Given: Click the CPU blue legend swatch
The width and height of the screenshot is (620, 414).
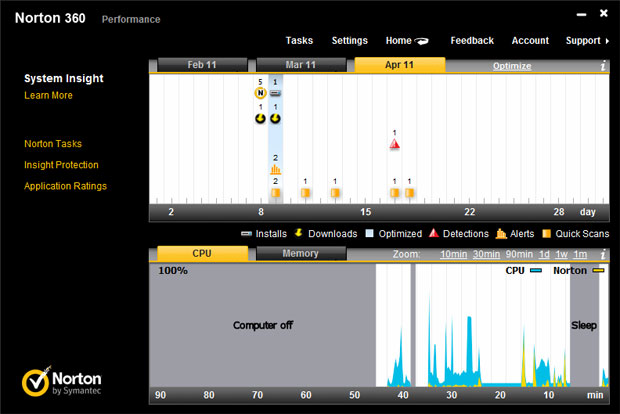Looking at the screenshot, I should pos(536,270).
